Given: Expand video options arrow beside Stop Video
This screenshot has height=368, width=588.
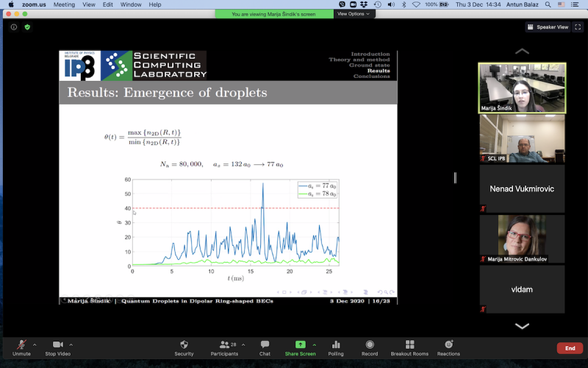Looking at the screenshot, I should pos(71,344).
